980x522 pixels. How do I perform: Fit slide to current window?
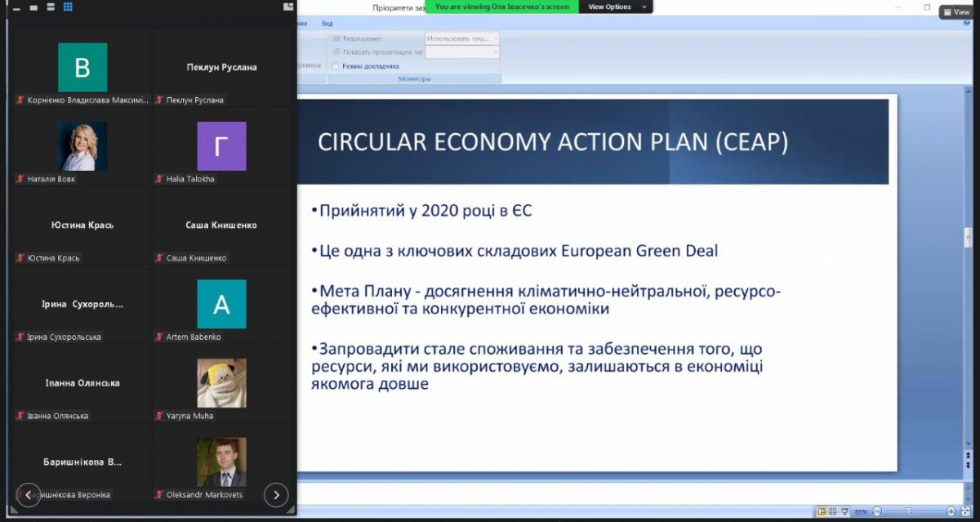click(x=966, y=512)
